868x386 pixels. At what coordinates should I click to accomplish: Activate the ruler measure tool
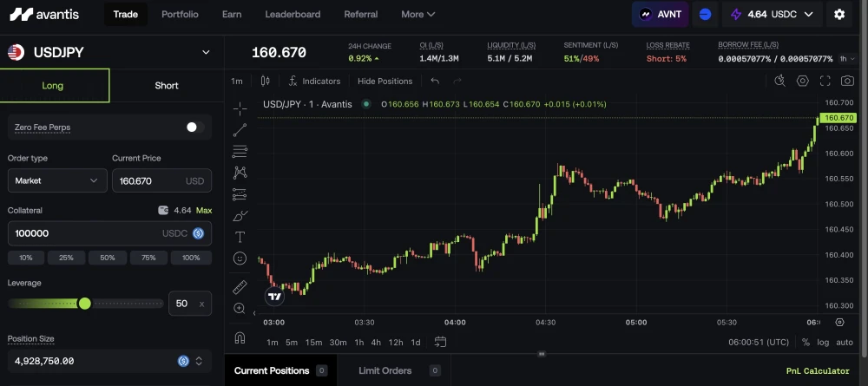click(240, 287)
